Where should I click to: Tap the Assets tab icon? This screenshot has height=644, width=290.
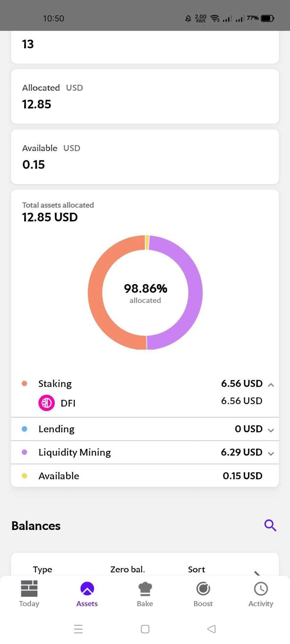coord(87,589)
